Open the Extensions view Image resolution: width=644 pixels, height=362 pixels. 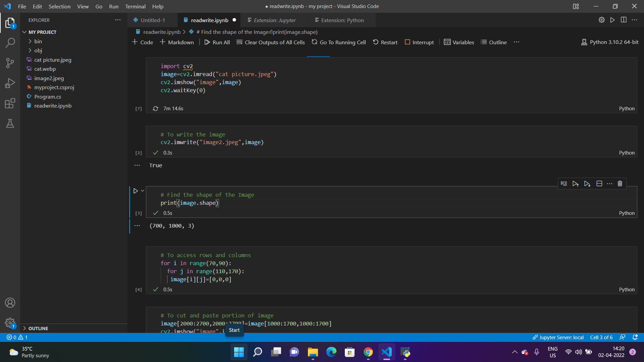coord(10,103)
